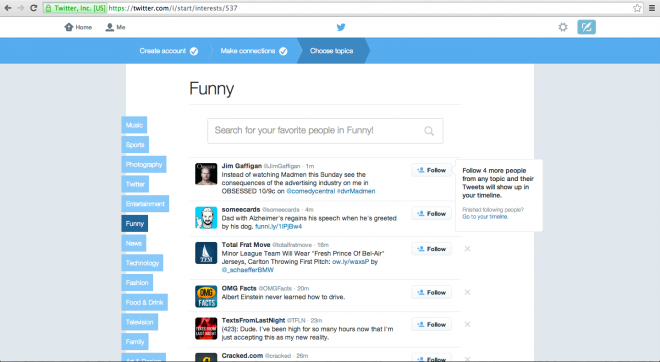Click the Go to your timeline link
Viewport: 660px width, 362px height.
coord(485,217)
